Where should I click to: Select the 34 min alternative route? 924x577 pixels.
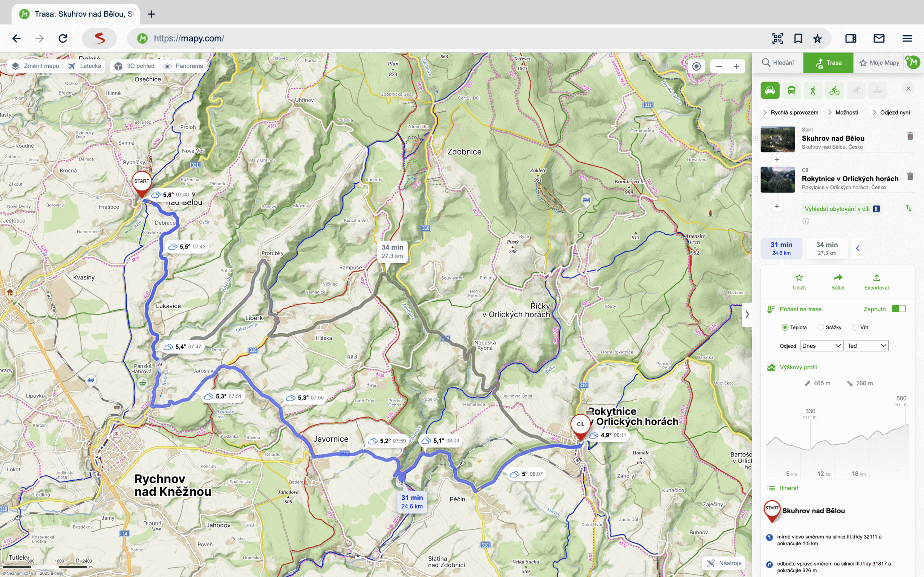tap(827, 248)
